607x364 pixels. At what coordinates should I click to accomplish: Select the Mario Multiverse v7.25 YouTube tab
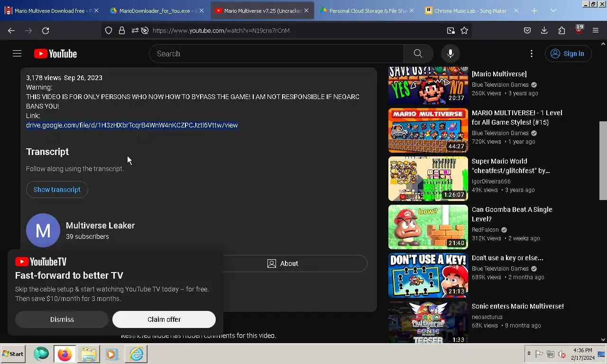point(262,10)
